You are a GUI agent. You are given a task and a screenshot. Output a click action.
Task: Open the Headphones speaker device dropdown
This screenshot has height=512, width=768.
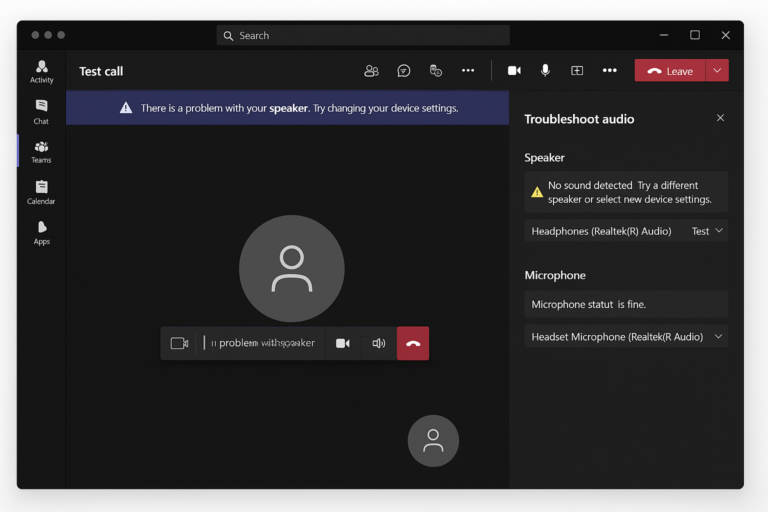click(x=719, y=231)
